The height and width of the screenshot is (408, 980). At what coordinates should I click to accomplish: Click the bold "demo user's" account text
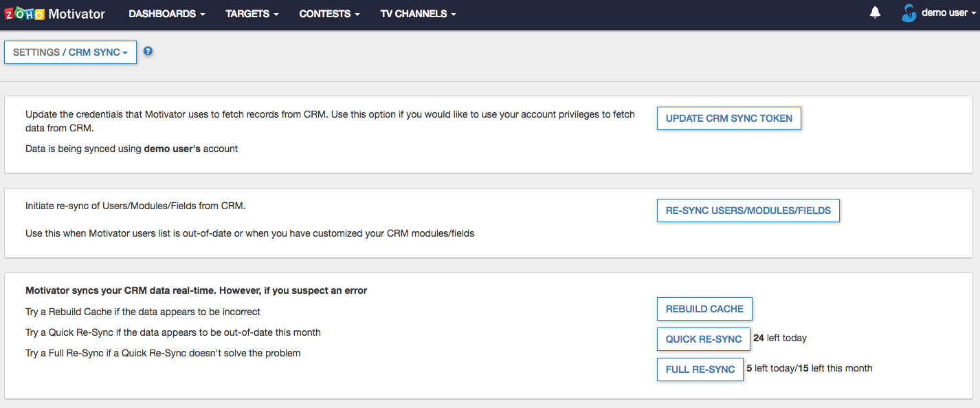[x=172, y=149]
